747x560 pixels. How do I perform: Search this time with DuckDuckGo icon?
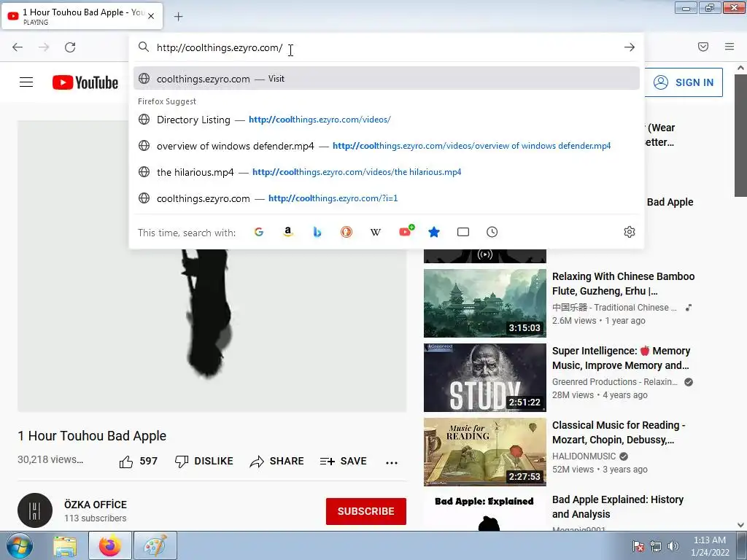pos(347,232)
